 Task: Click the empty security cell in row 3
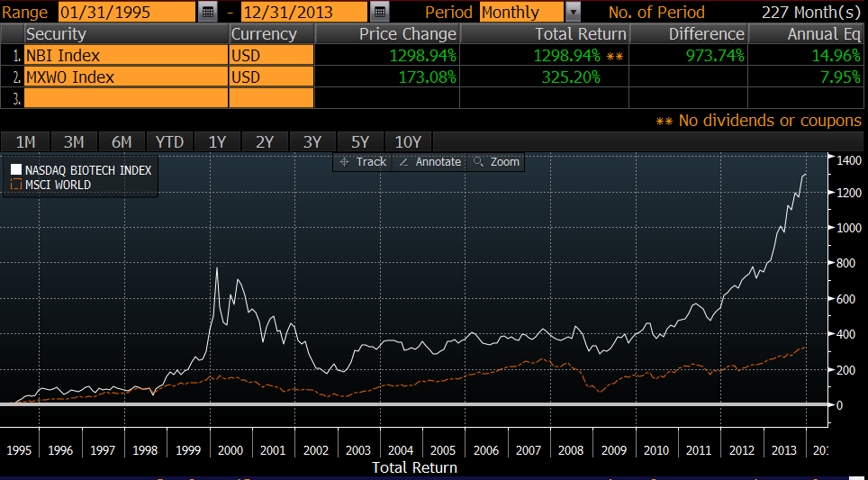pyautogui.click(x=126, y=98)
